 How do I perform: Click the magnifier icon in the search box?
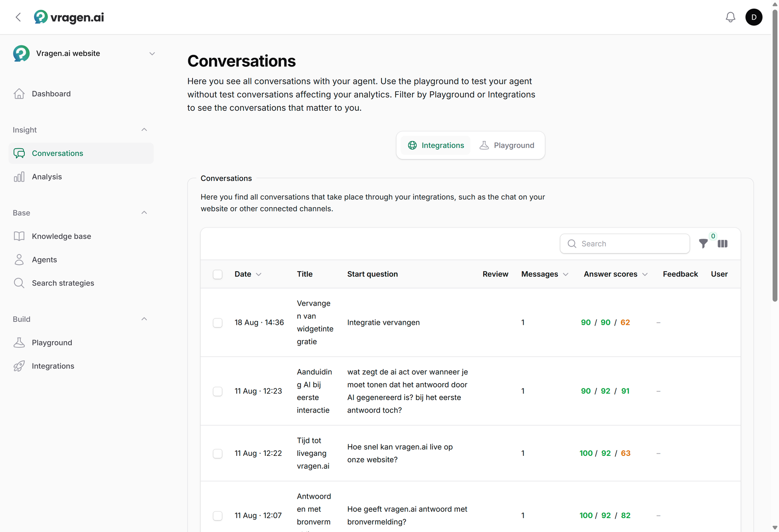point(572,244)
